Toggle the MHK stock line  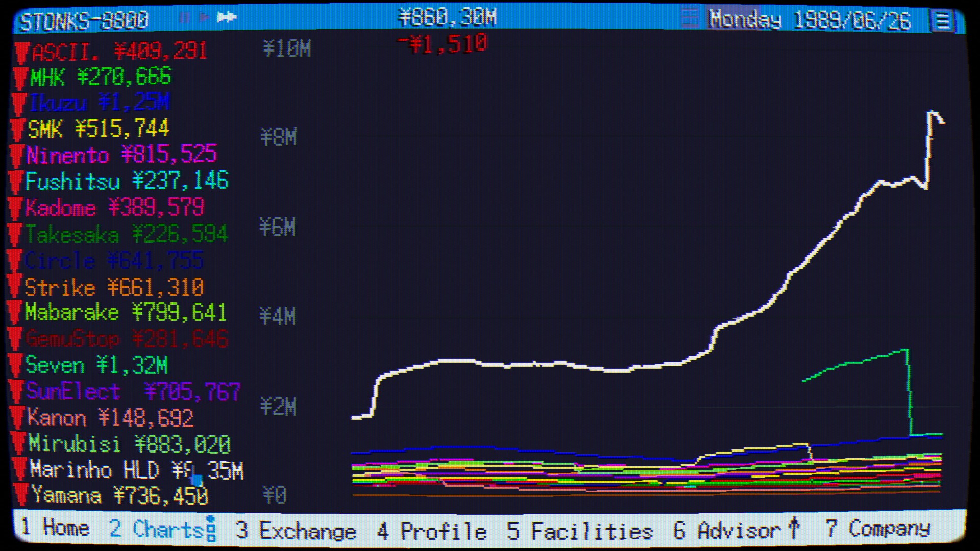(x=101, y=77)
